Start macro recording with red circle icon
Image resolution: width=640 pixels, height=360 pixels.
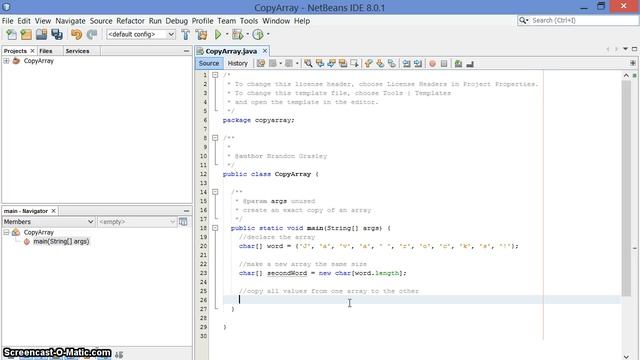click(x=432, y=64)
